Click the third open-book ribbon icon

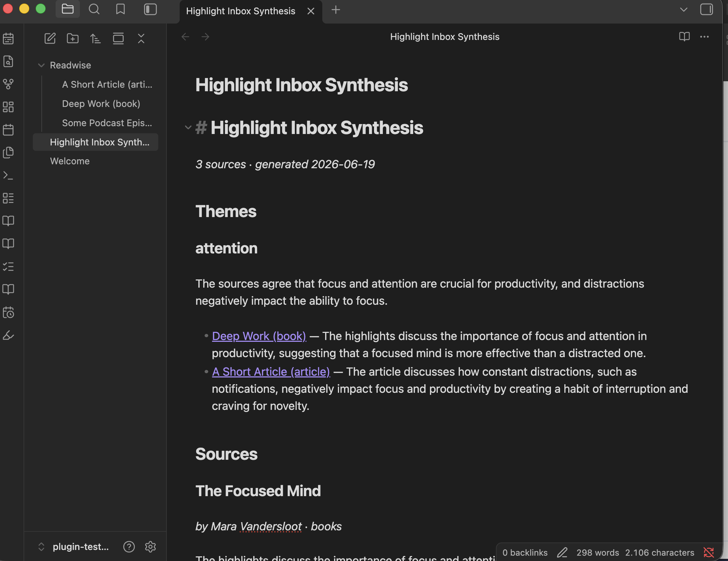coord(8,289)
